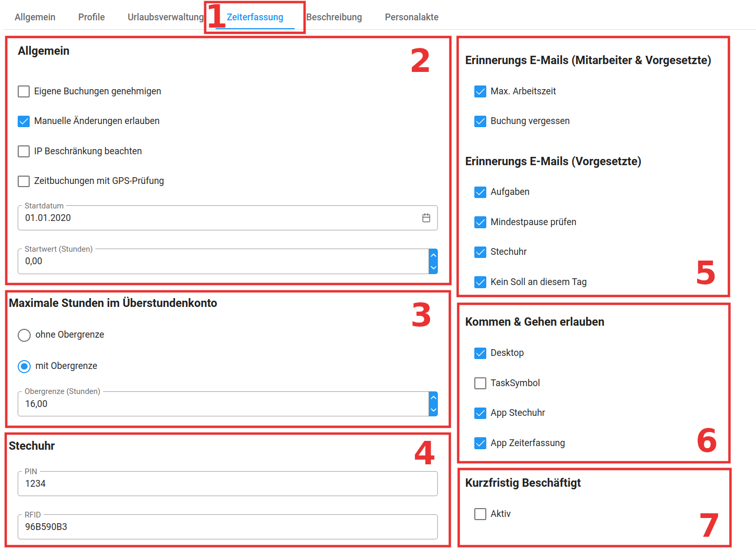The height and width of the screenshot is (555, 756).
Task: Uncheck Mindestpause prüfen
Action: click(x=481, y=223)
